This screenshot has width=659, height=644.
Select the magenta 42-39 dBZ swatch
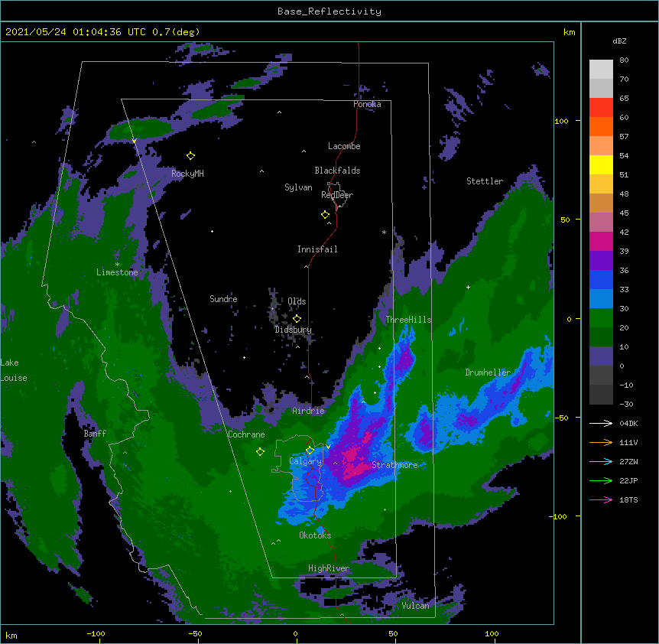click(x=601, y=241)
